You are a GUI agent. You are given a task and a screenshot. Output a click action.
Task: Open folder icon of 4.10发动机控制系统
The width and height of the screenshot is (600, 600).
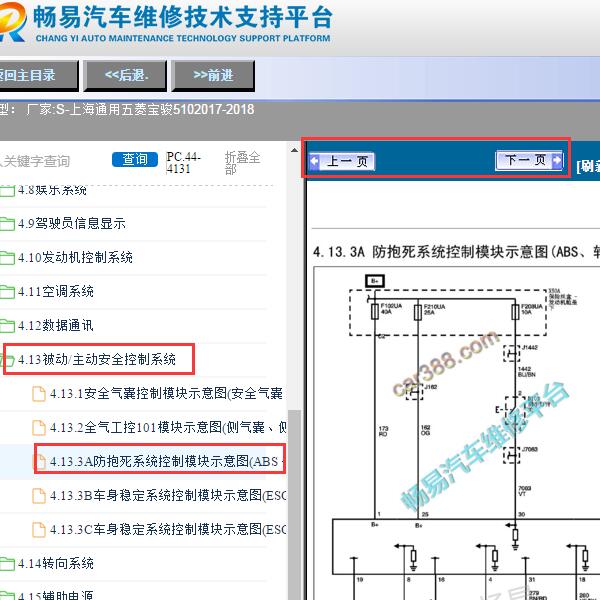coord(7,258)
